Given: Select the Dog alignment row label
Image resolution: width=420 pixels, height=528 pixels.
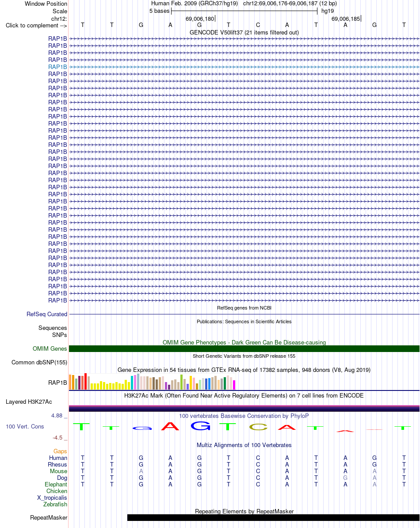Looking at the screenshot, I should coord(62,478).
